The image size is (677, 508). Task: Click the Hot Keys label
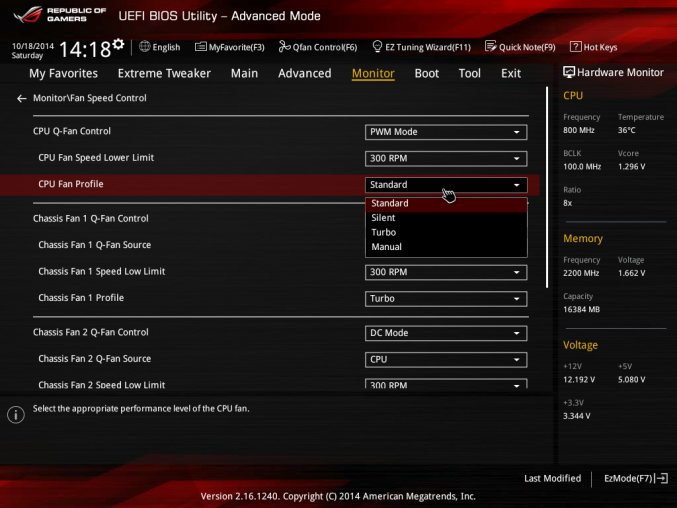600,47
